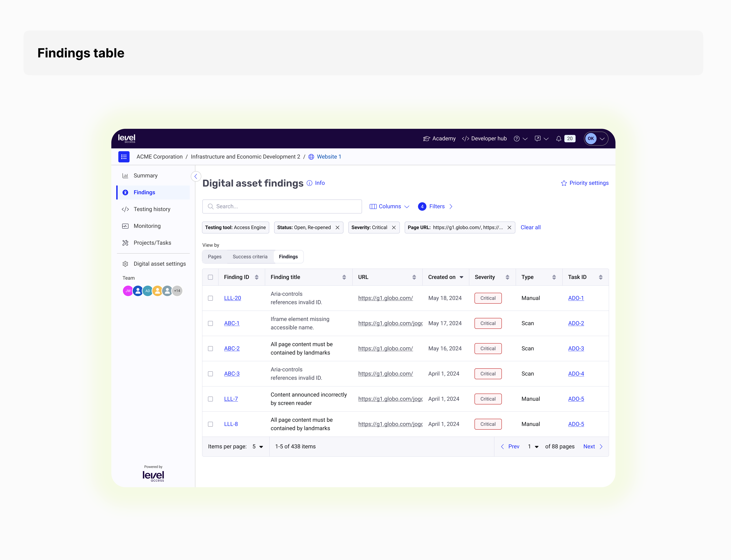This screenshot has width=731, height=560.
Task: Remove the Status: Open, Re-opened filter
Action: click(x=337, y=227)
